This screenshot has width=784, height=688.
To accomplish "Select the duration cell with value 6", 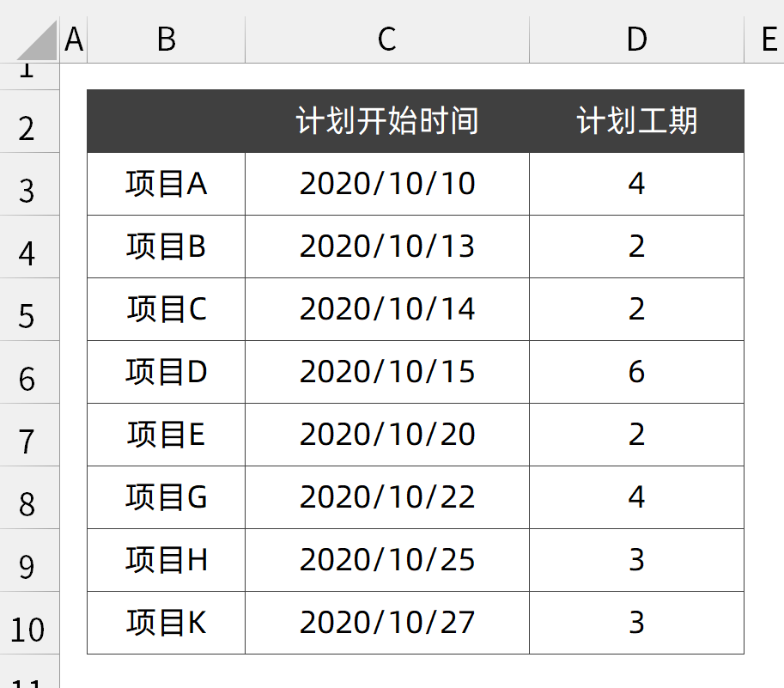I will (x=636, y=372).
